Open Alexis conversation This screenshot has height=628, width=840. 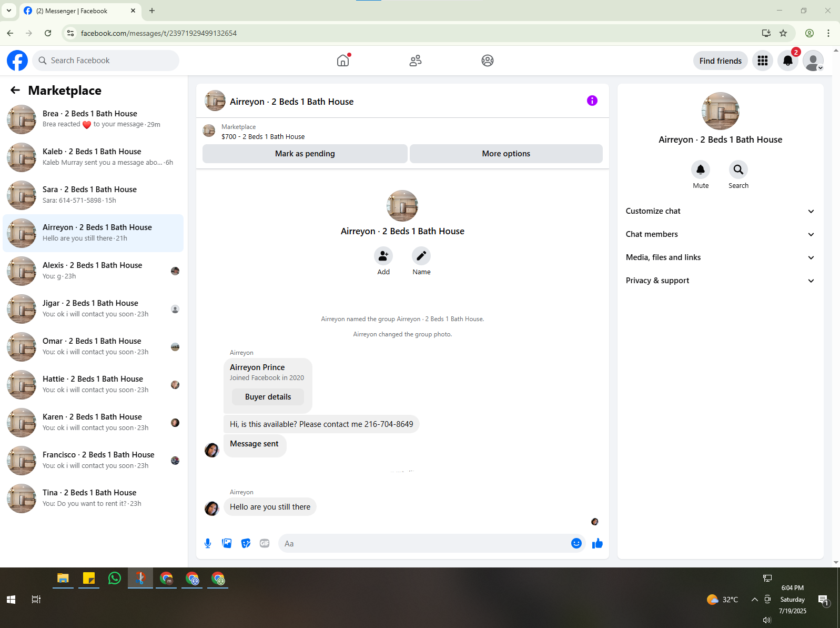click(93, 271)
